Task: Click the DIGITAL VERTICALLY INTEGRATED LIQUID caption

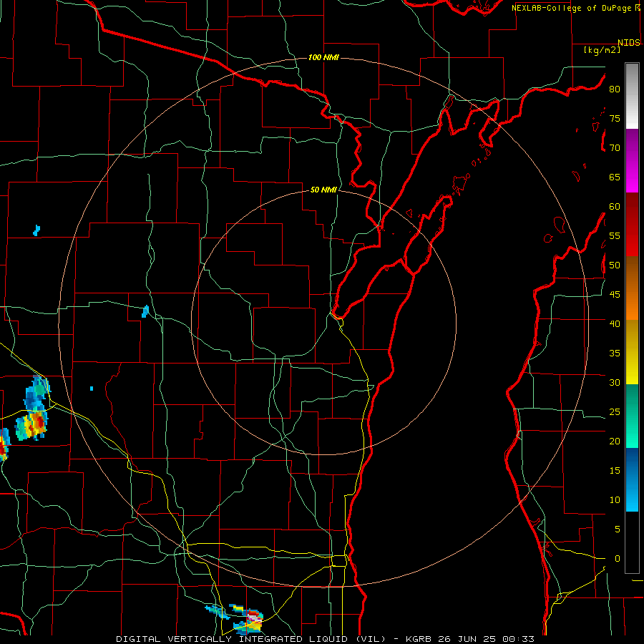Action: point(251,639)
